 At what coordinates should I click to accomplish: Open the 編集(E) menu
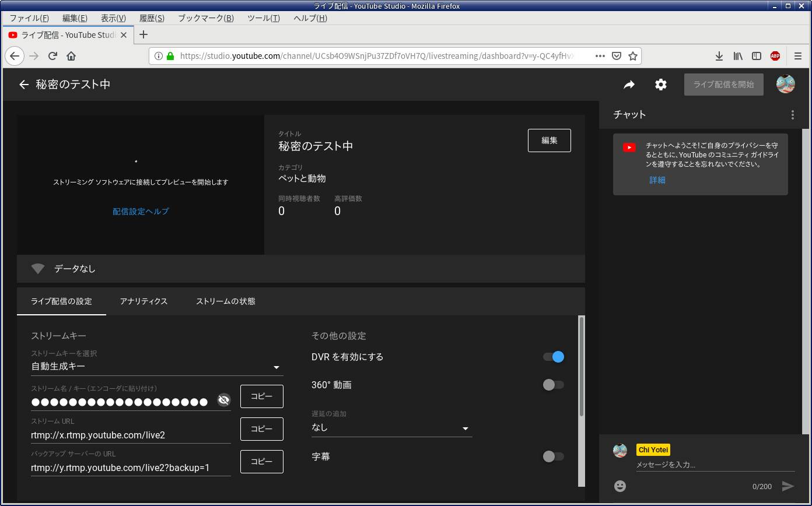[75, 18]
